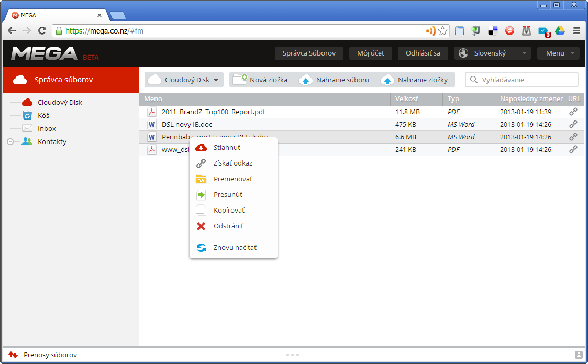The width and height of the screenshot is (588, 364).
Task: Choose Kopírovať from the context menu
Action: click(233, 211)
